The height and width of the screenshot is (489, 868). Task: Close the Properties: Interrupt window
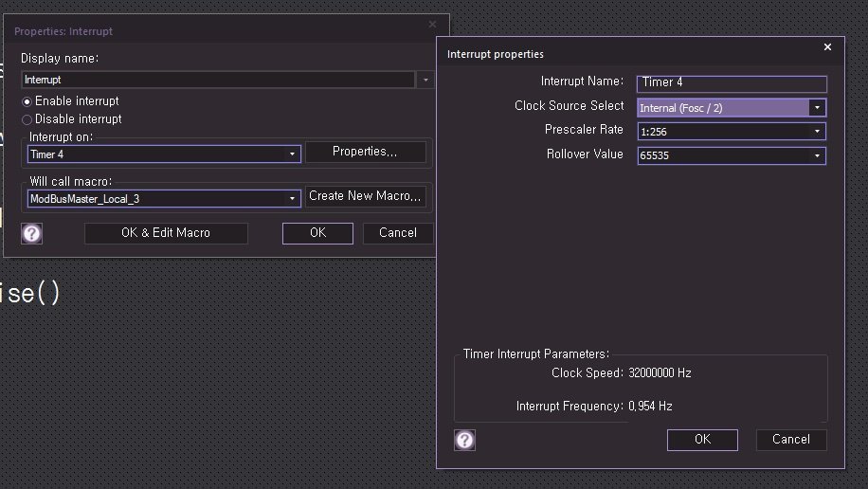(x=433, y=25)
